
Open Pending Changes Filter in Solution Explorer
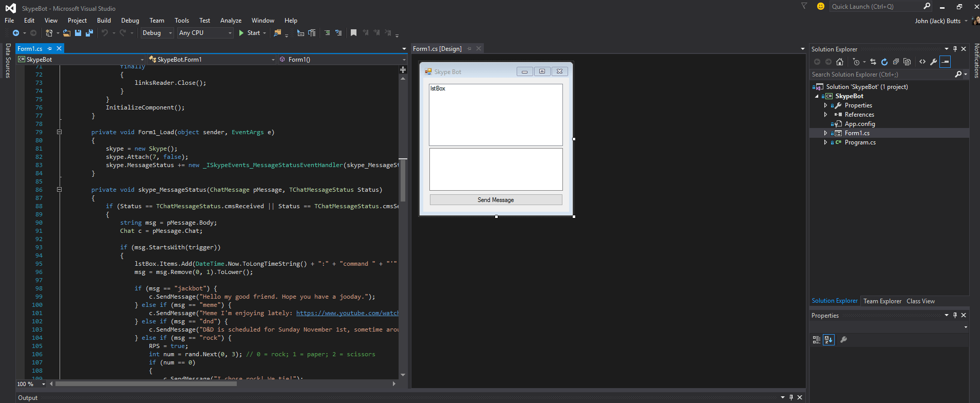point(856,62)
